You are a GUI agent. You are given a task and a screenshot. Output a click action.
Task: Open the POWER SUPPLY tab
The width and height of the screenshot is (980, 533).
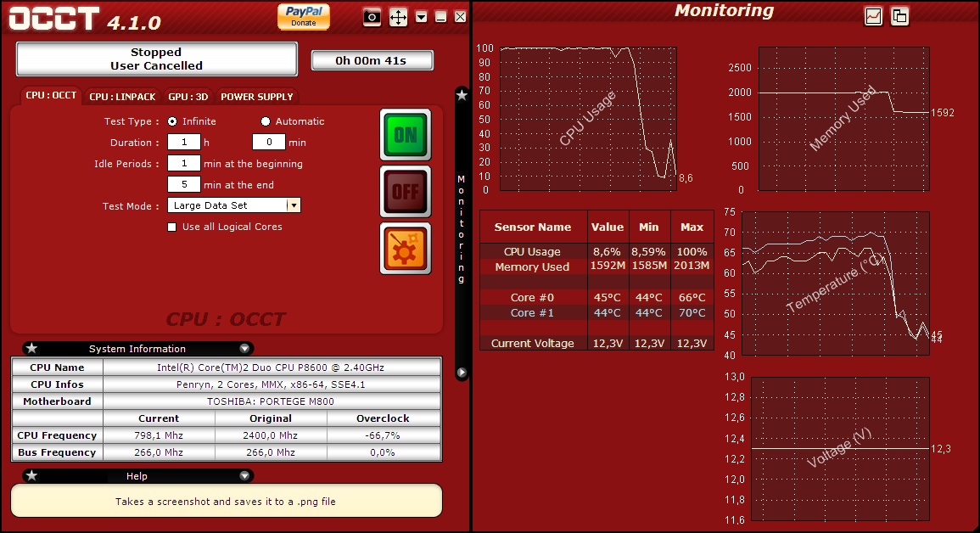click(x=257, y=97)
